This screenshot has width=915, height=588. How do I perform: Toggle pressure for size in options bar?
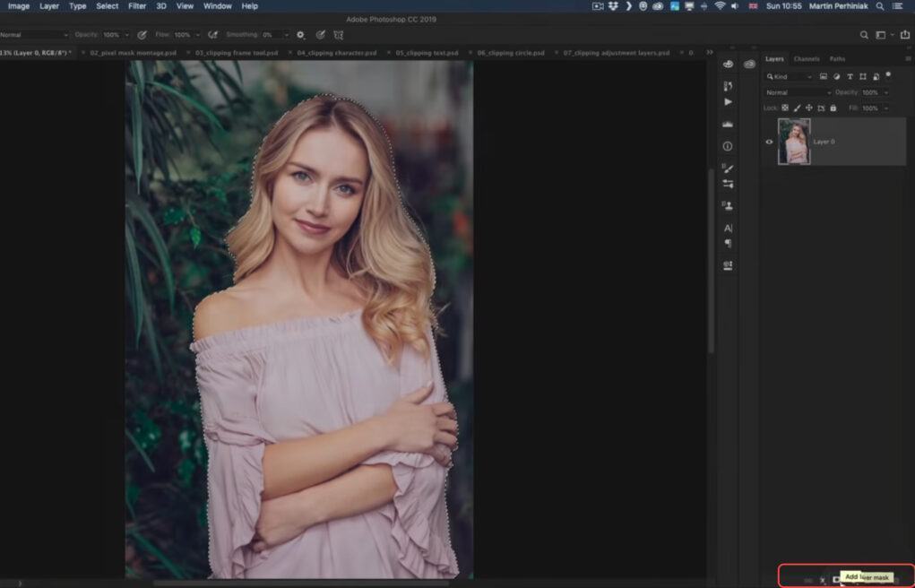pos(320,35)
